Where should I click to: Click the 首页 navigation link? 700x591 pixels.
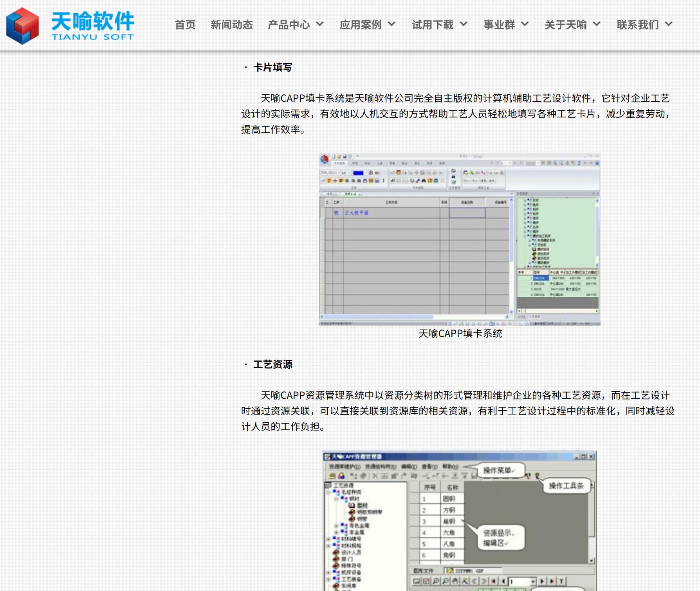pos(186,25)
